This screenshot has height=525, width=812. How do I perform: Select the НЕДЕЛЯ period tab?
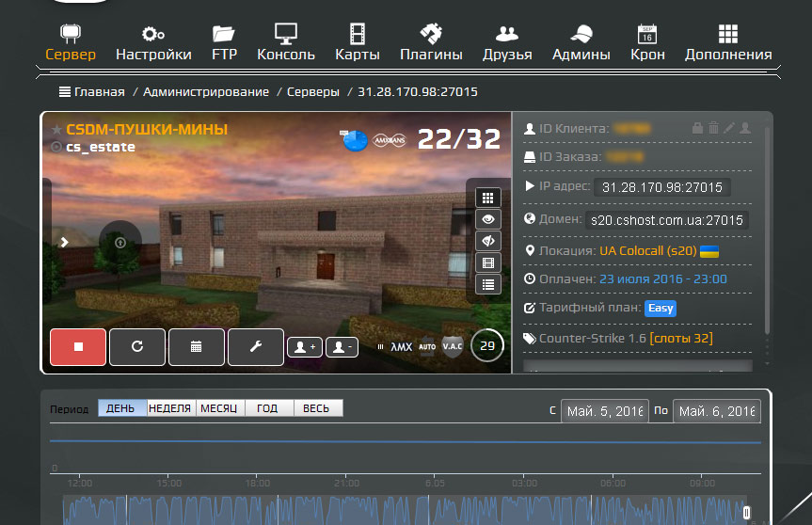[171, 408]
